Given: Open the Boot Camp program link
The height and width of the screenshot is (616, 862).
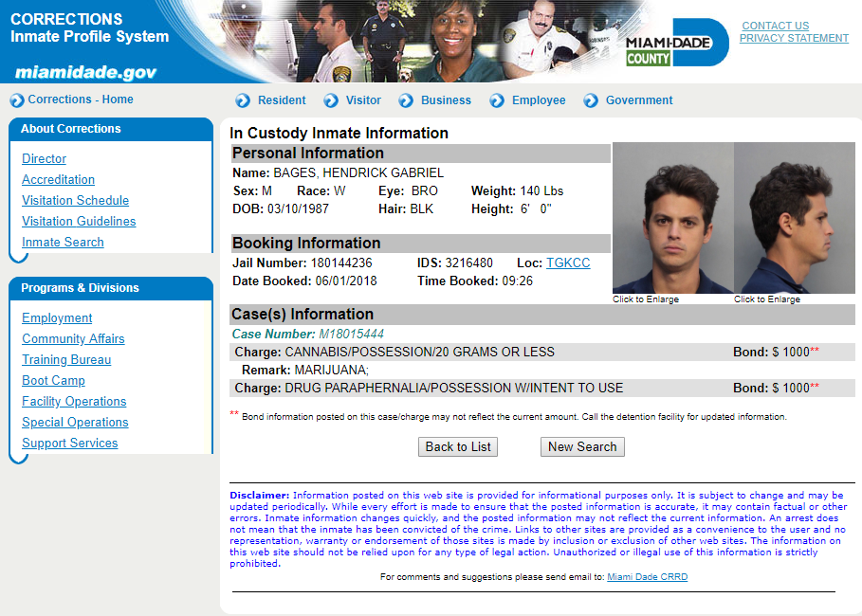Looking at the screenshot, I should 53,381.
